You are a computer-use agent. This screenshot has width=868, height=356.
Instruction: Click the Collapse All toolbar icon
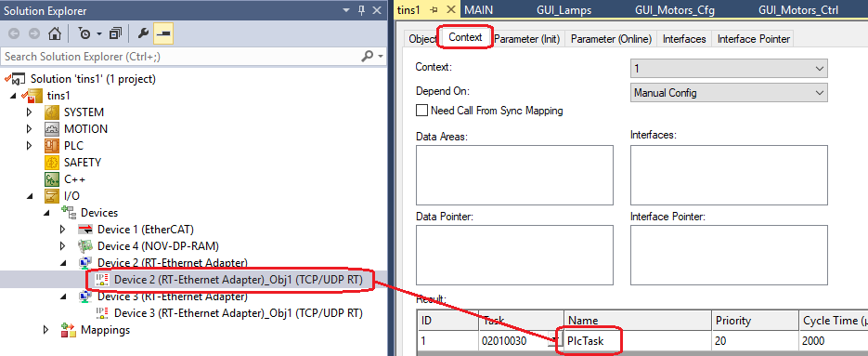pyautogui.click(x=114, y=34)
